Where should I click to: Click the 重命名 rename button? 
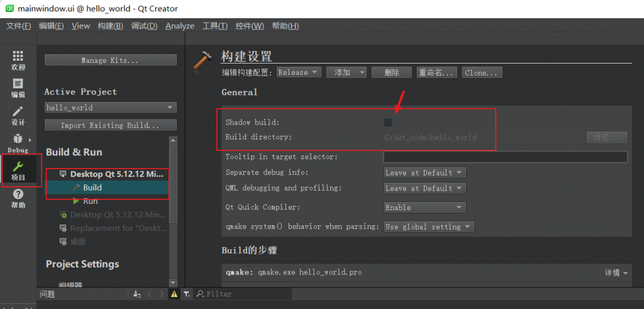coord(437,72)
